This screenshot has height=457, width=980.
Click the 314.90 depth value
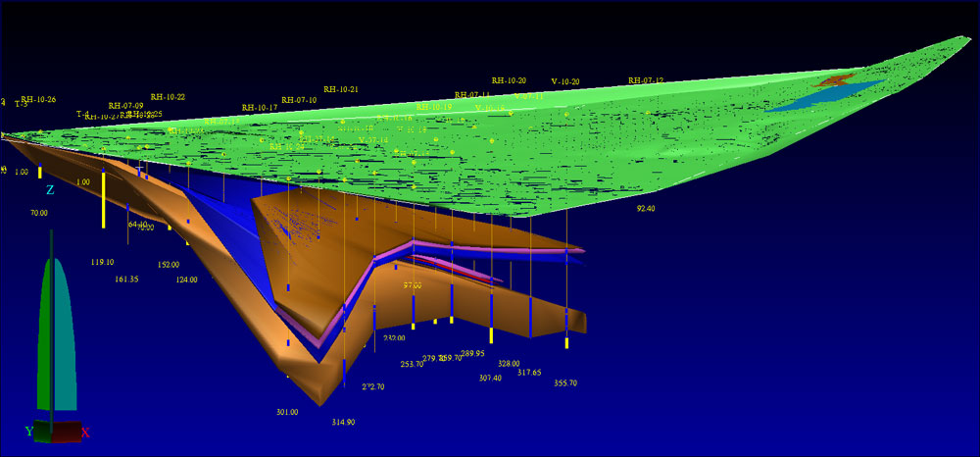343,422
